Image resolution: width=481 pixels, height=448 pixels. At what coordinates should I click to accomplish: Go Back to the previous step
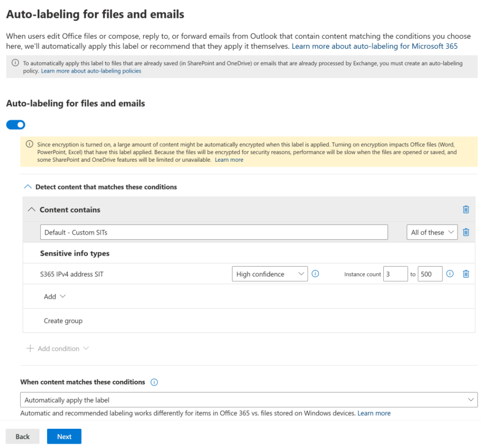pyautogui.click(x=23, y=437)
